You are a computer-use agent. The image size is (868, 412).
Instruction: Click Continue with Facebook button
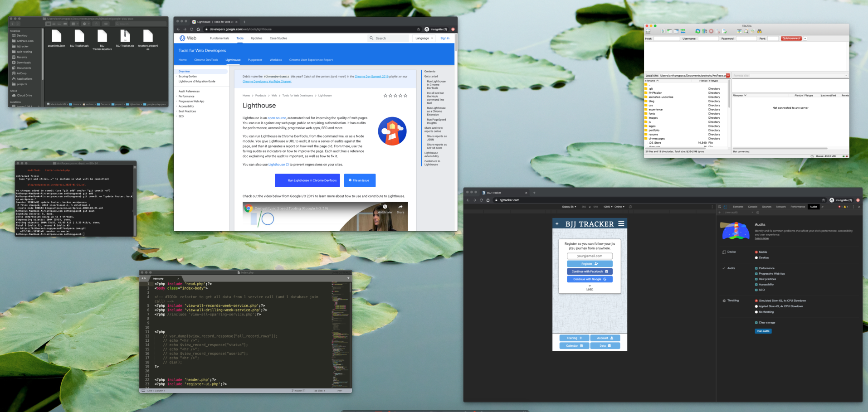point(590,271)
